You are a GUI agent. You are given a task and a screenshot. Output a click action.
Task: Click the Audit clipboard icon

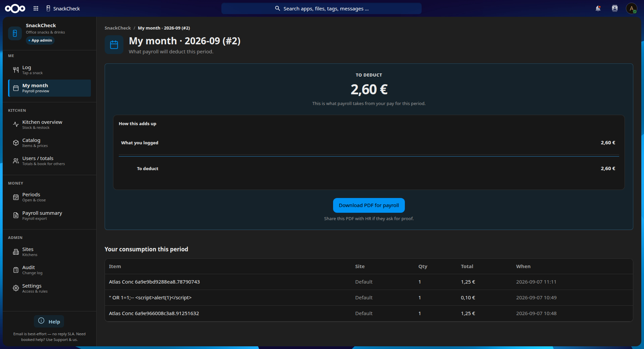pos(16,270)
